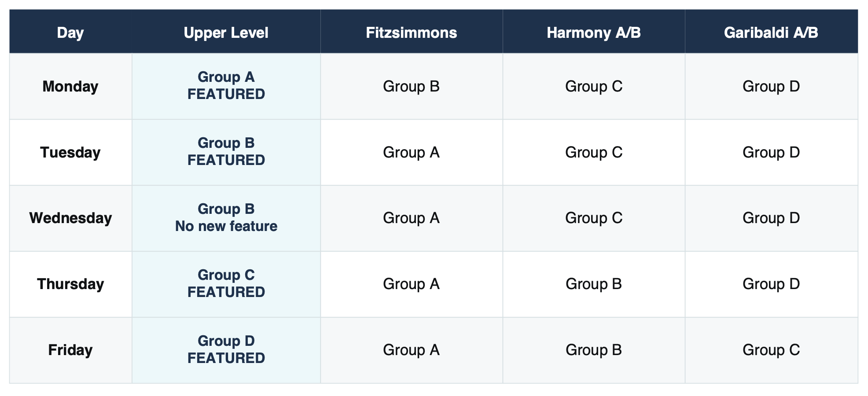868x396 pixels.
Task: Click Group B under Harmony A/B Thursday
Action: click(594, 284)
